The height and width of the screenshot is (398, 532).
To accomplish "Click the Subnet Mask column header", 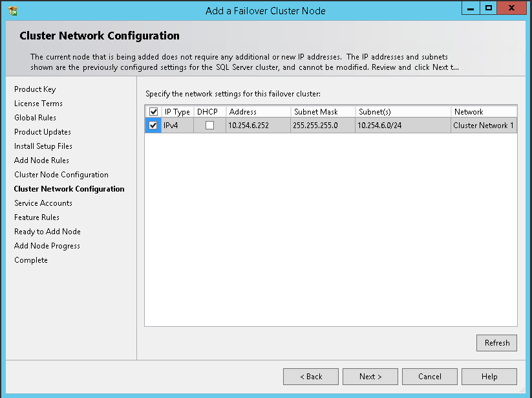I will coord(323,112).
